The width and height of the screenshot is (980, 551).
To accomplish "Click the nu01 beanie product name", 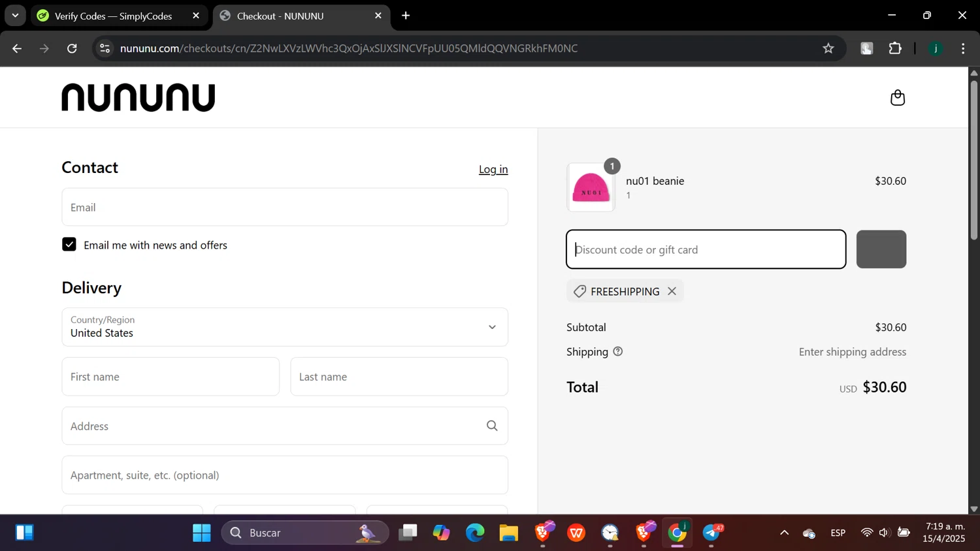I will coord(655,181).
